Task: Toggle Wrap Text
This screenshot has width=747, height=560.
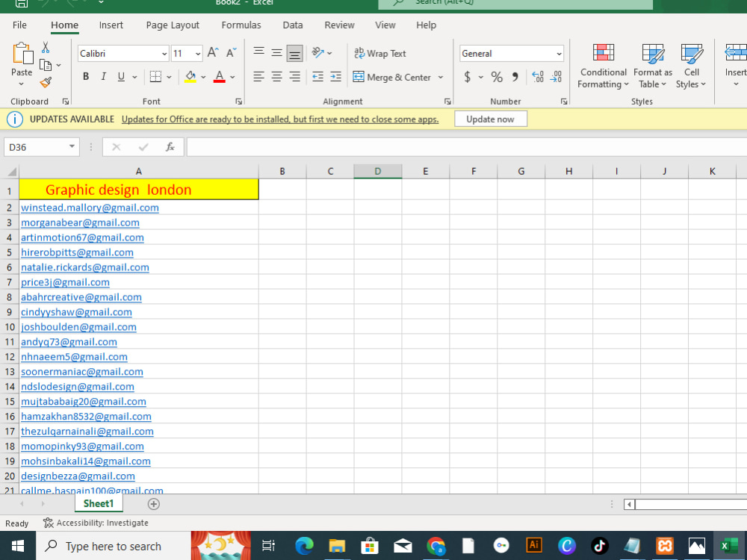Action: click(380, 53)
